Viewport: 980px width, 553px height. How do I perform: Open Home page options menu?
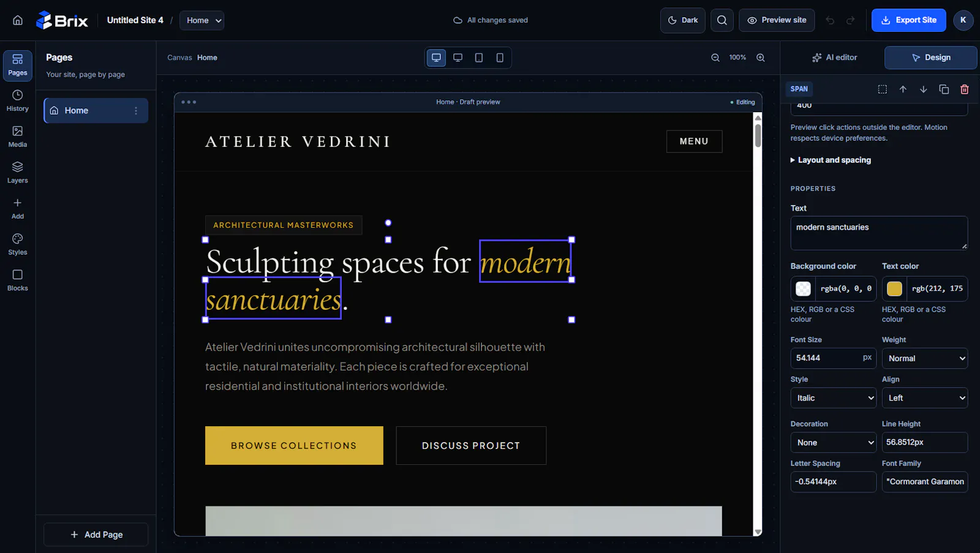[x=136, y=111]
